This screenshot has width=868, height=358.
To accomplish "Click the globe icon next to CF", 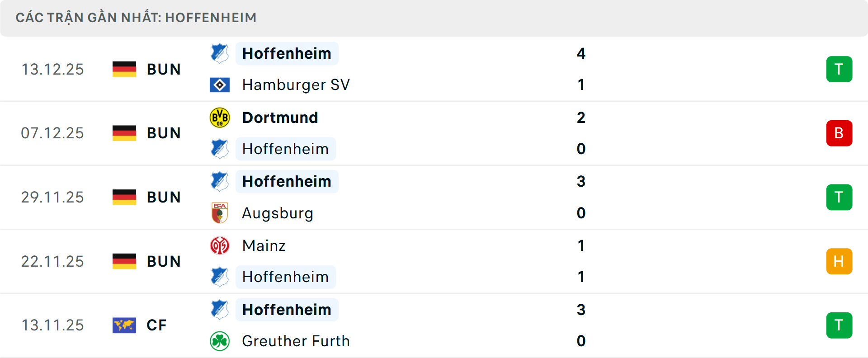I will pos(124,325).
